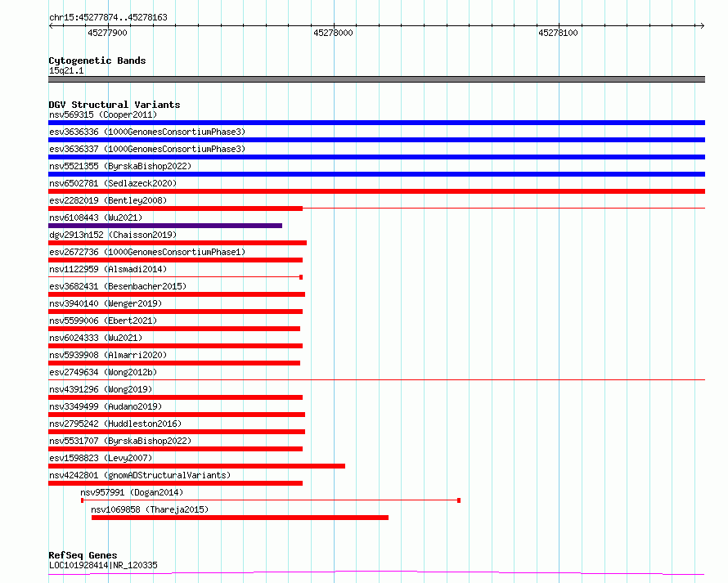
Task: Click the DGV Structural Variants track title
Action: pos(115,105)
